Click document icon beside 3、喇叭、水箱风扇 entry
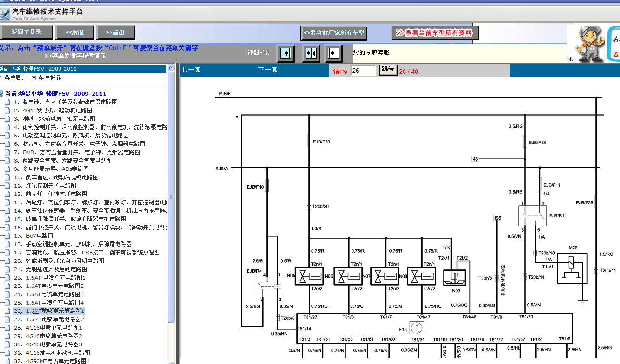 (x=7, y=119)
